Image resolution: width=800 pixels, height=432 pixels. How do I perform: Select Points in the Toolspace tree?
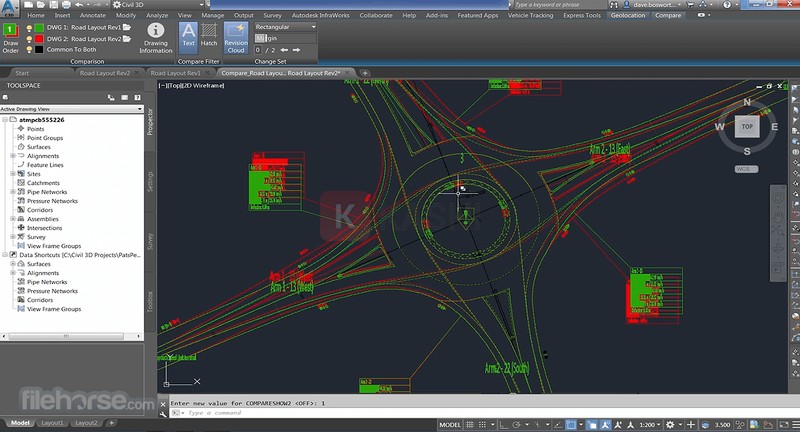coord(35,129)
